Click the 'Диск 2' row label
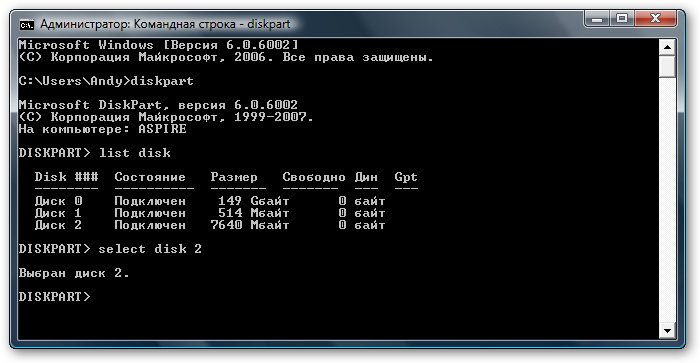Image resolution: width=700 pixels, height=363 pixels. coord(58,225)
